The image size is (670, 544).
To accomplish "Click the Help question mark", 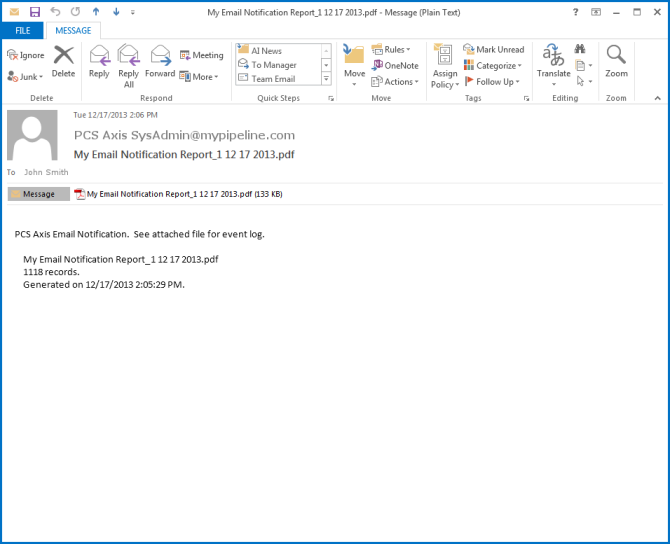I will [576, 12].
